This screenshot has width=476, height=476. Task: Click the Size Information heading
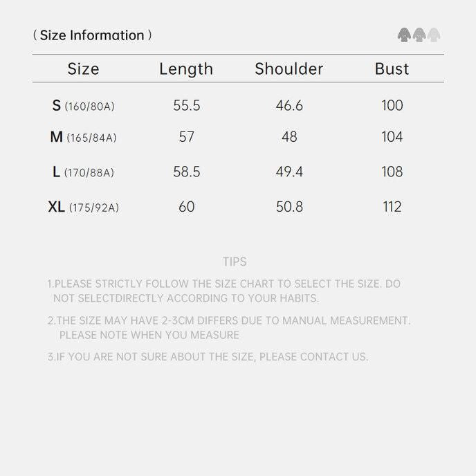click(92, 35)
